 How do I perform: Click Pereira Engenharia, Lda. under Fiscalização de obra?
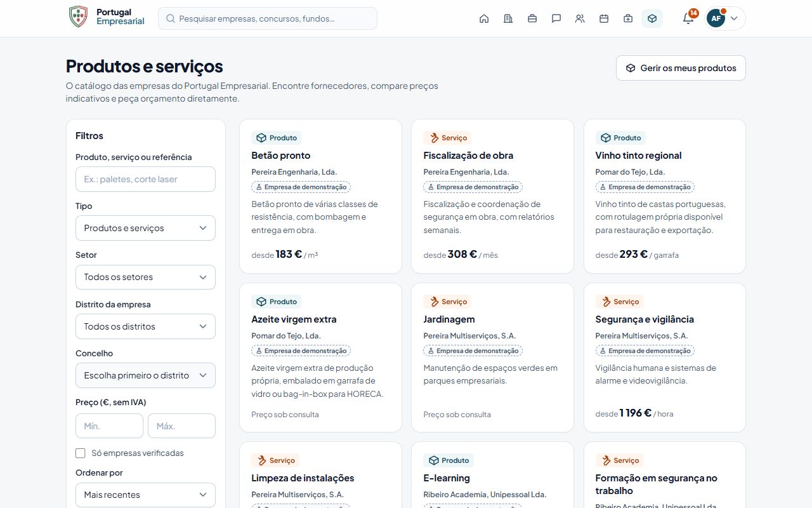(x=466, y=172)
